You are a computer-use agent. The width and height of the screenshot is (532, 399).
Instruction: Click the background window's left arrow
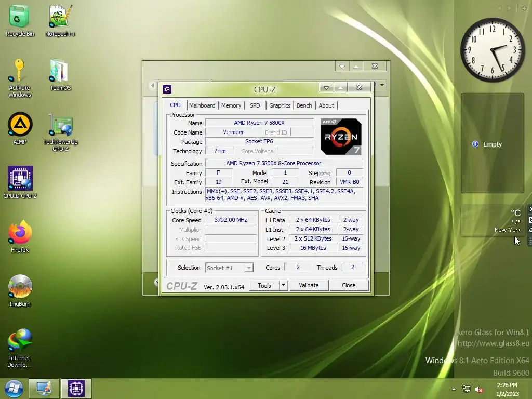coord(152,85)
